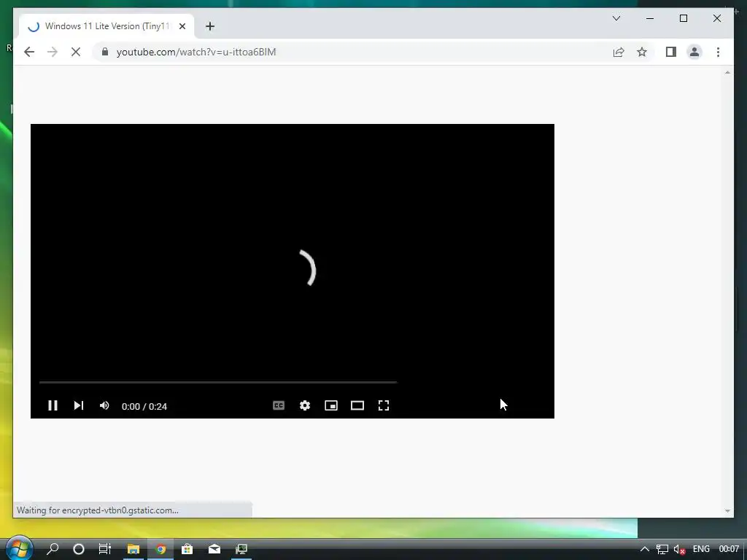Open the tab search dropdown

point(616,18)
